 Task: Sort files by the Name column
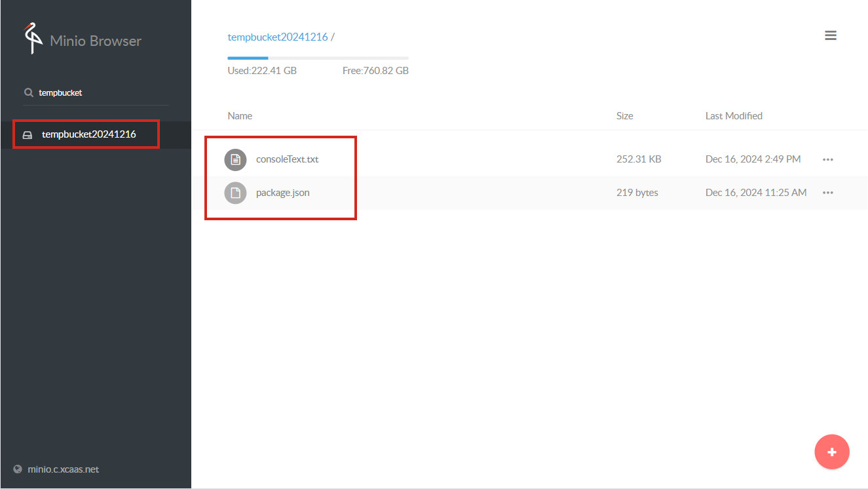(240, 115)
